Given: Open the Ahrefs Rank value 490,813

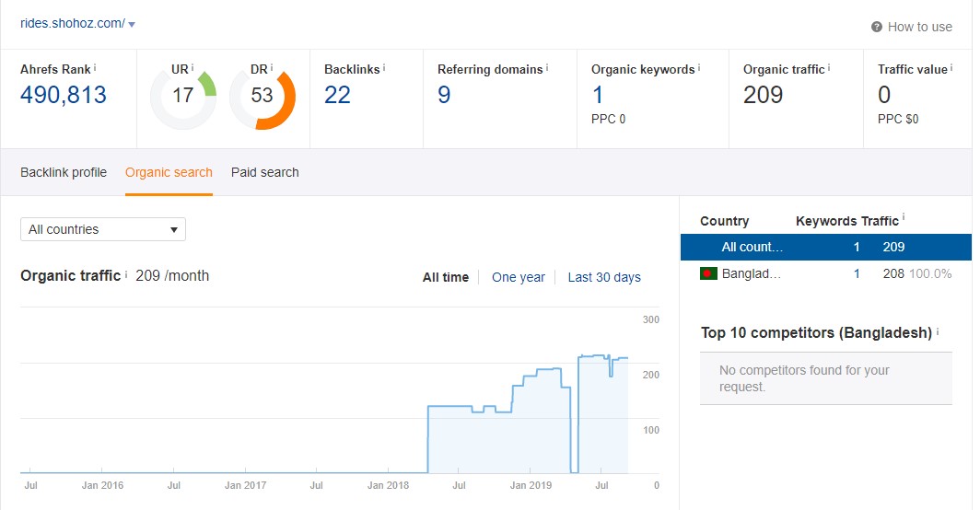Looking at the screenshot, I should point(64,95).
